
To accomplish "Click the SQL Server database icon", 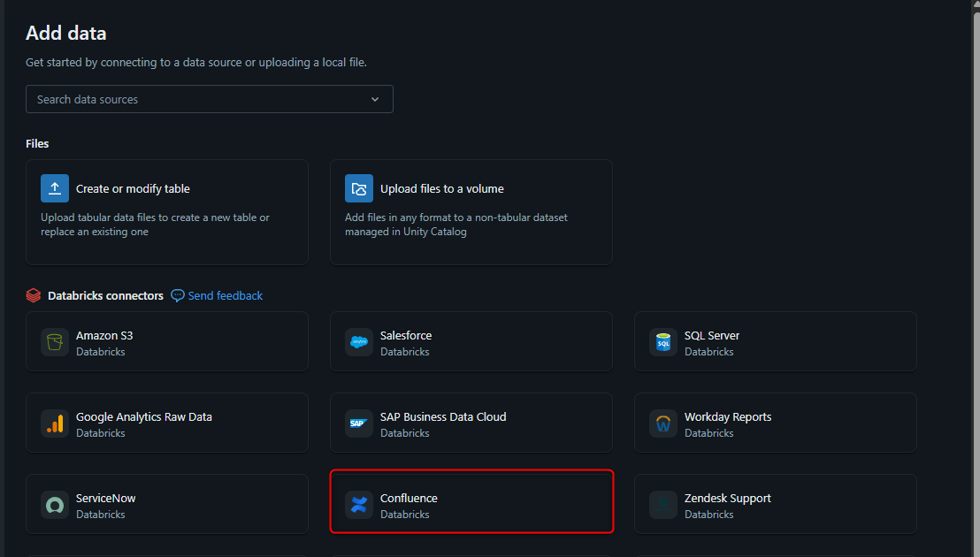I will pos(663,342).
